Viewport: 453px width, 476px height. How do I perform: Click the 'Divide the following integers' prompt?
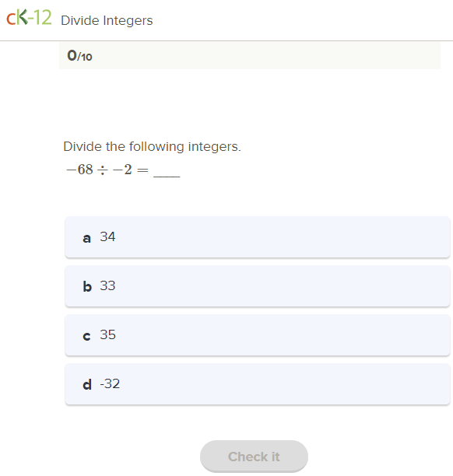coord(152,147)
